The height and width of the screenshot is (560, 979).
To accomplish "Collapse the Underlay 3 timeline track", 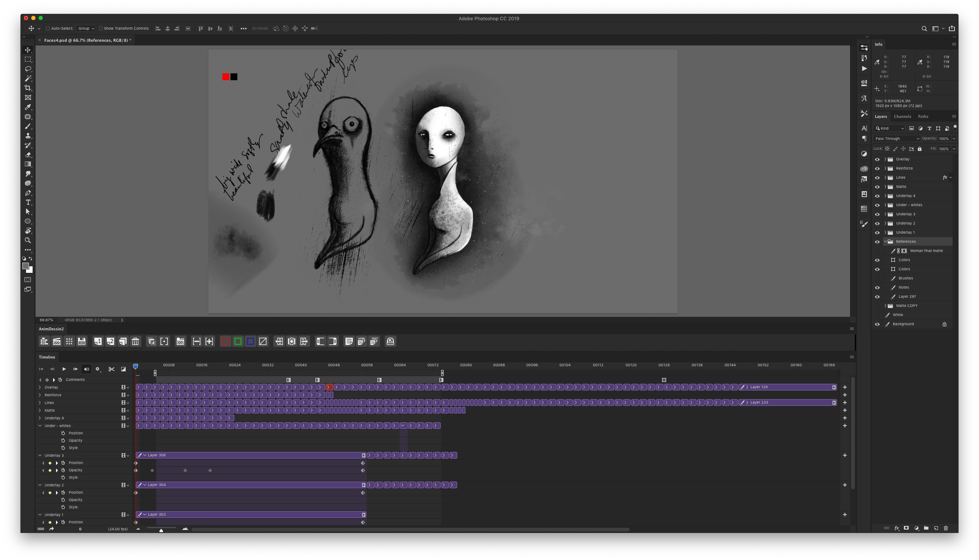I will (40, 455).
